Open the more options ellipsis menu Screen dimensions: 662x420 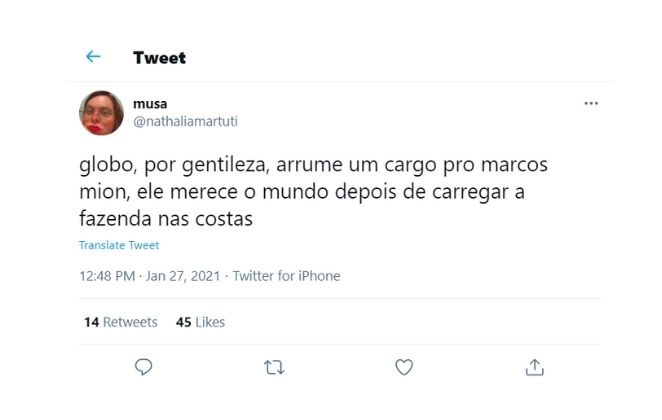(x=591, y=104)
